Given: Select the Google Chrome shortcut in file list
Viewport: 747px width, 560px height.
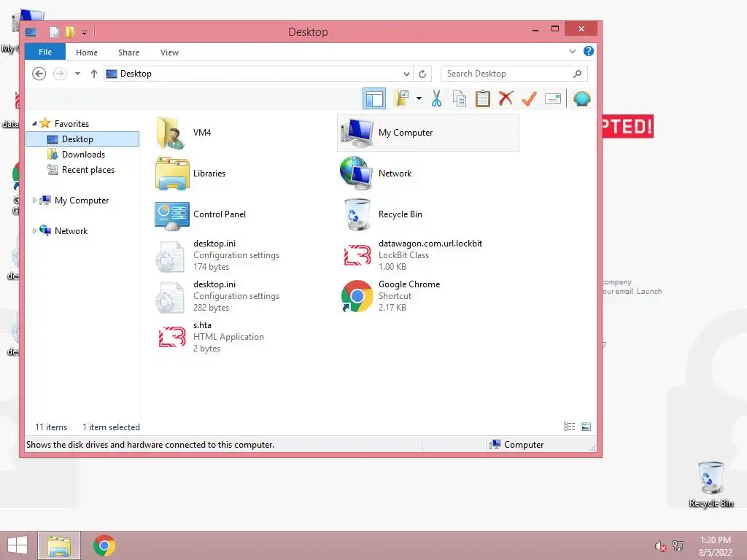Looking at the screenshot, I should coord(391,296).
